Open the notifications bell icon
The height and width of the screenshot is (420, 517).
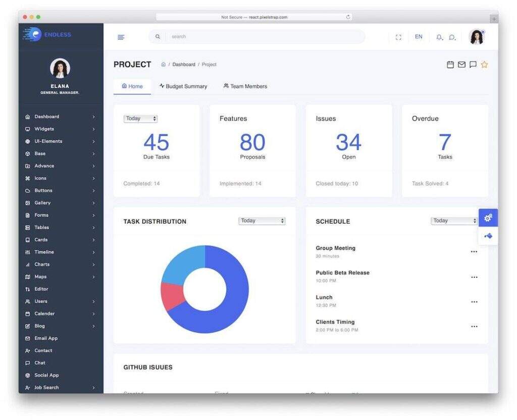coord(439,37)
